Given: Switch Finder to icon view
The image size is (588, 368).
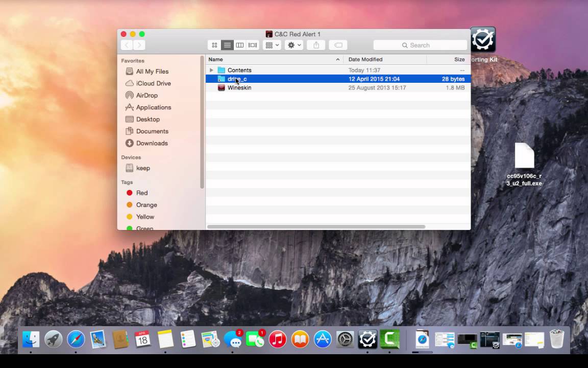Looking at the screenshot, I should pyautogui.click(x=214, y=45).
